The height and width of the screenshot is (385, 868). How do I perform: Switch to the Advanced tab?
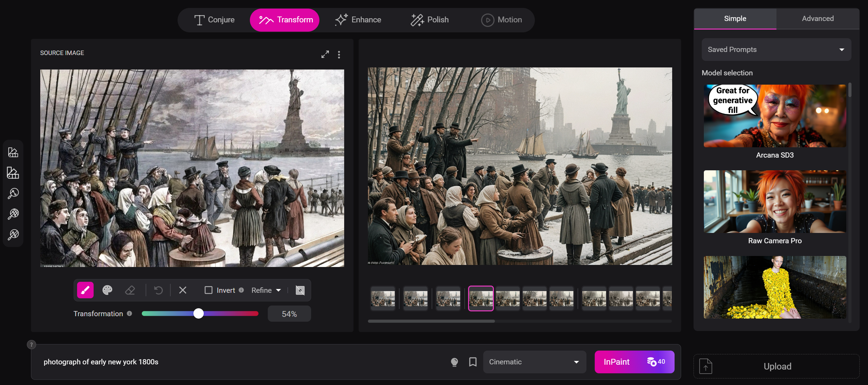tap(817, 19)
